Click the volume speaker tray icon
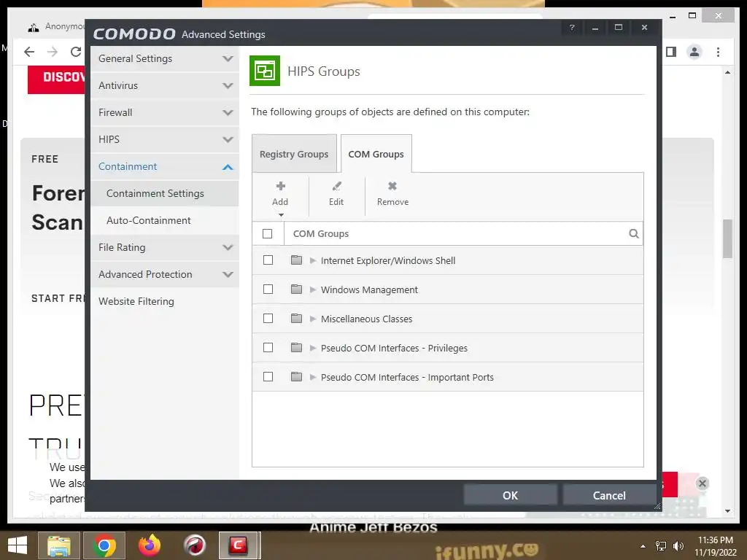747x560 pixels. [678, 545]
